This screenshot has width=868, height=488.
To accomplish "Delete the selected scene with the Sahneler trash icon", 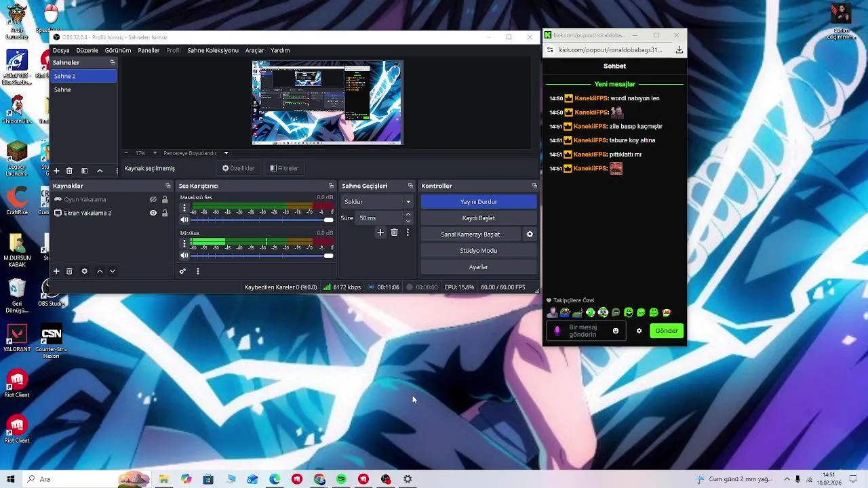I will point(69,171).
